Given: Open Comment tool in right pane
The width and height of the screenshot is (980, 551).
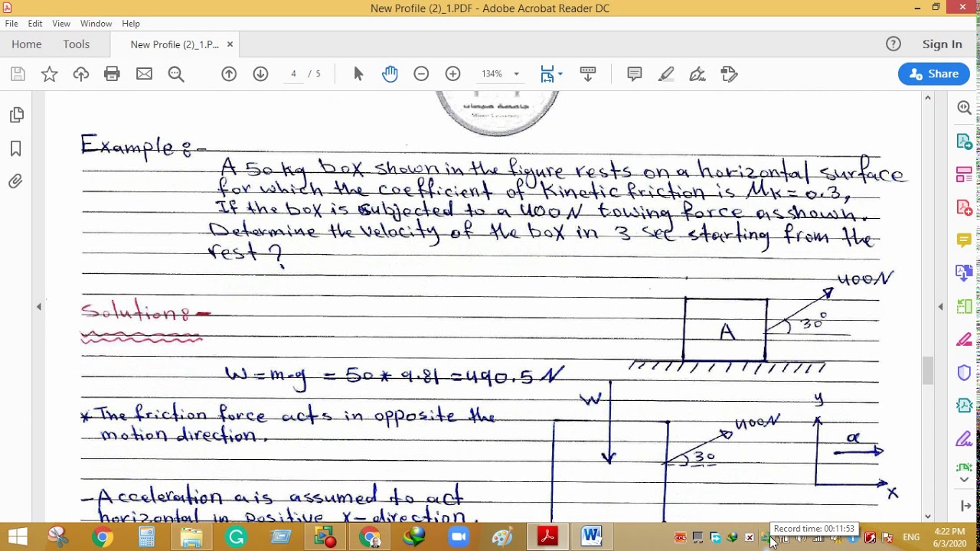Looking at the screenshot, I should click(x=964, y=240).
